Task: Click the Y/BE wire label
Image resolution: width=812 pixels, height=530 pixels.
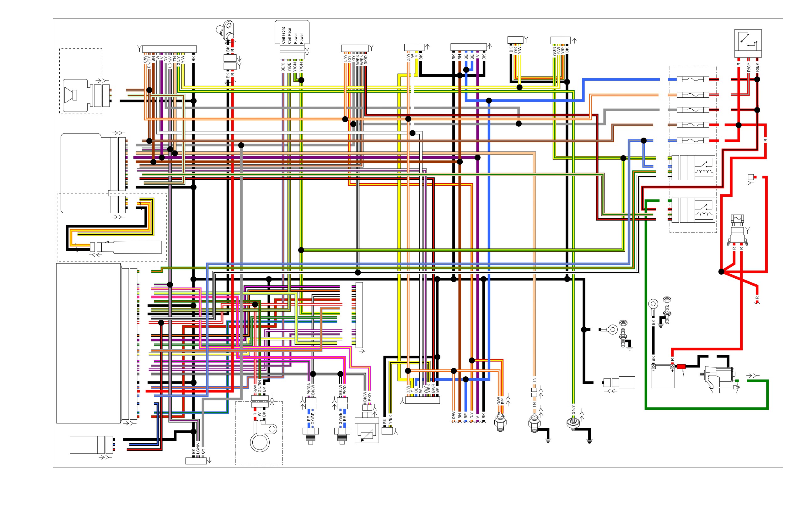Action: [289, 67]
